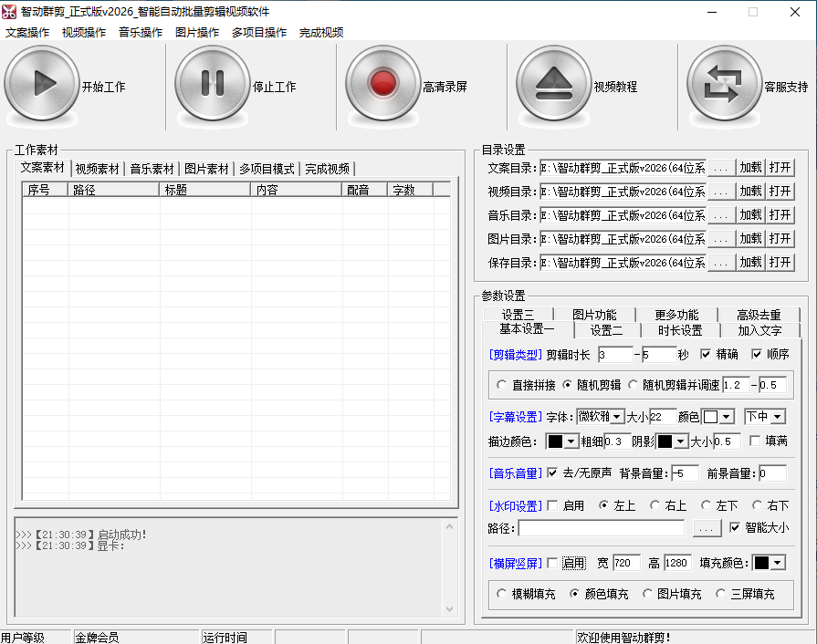Start 高清录屏 with the record icon
817x644 pixels.
point(382,85)
